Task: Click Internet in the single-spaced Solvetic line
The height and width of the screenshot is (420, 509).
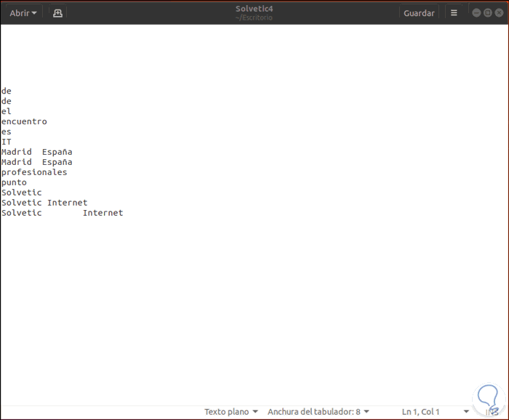Action: pyautogui.click(x=68, y=203)
